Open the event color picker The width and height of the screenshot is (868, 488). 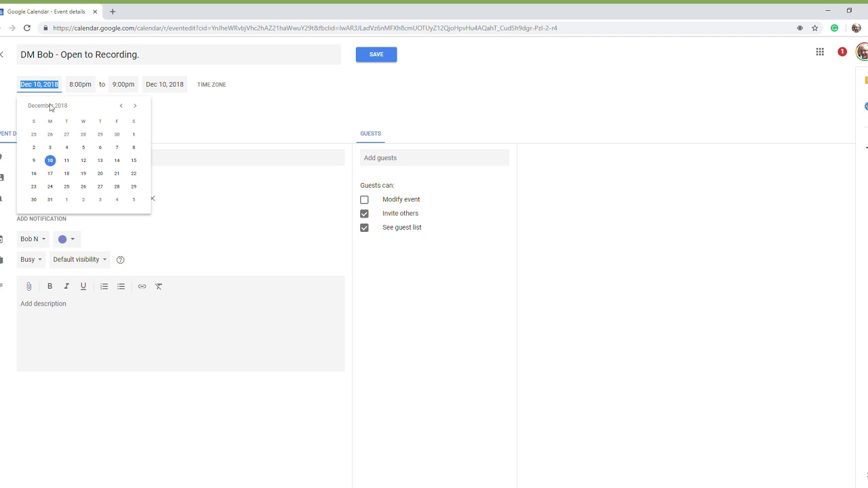click(x=66, y=239)
